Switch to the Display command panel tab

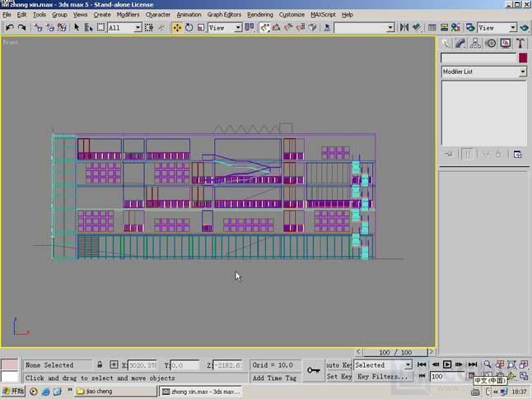506,44
